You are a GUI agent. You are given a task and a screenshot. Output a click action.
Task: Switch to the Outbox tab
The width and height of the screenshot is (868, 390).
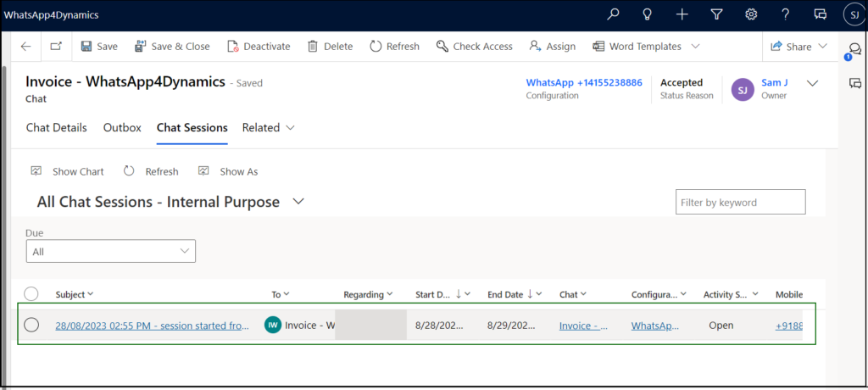122,127
